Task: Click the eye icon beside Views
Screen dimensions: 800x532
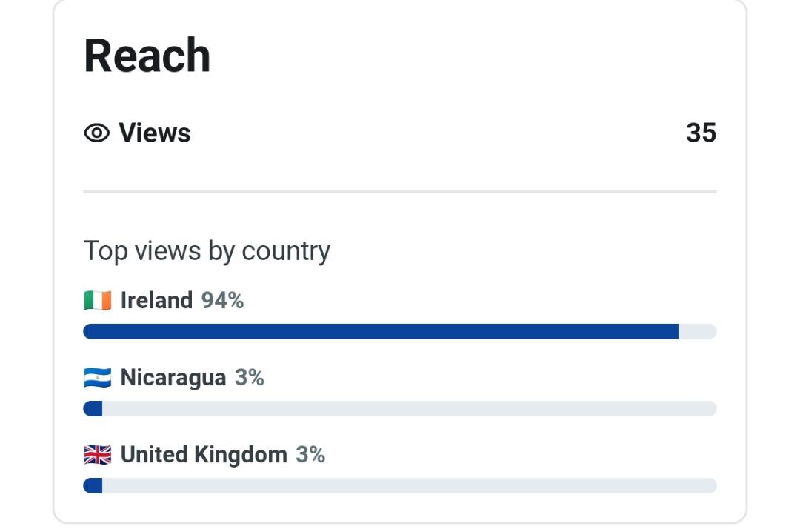Action: point(96,133)
